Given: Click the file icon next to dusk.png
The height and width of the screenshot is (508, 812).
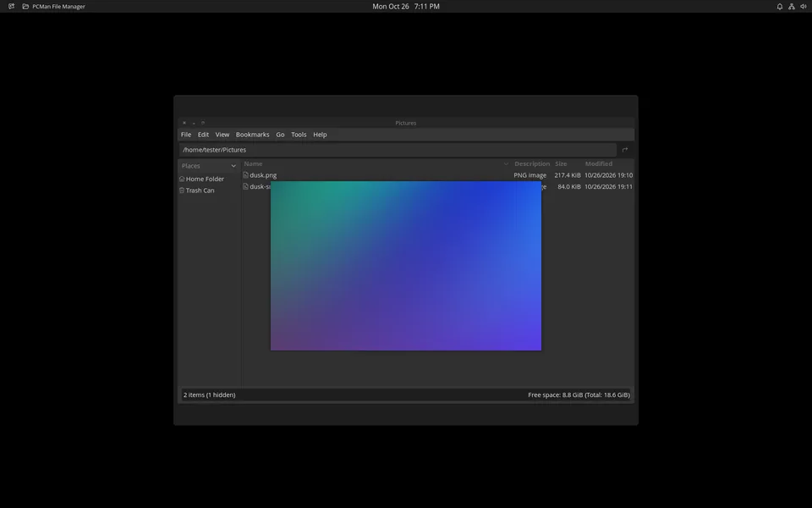Looking at the screenshot, I should 245,175.
